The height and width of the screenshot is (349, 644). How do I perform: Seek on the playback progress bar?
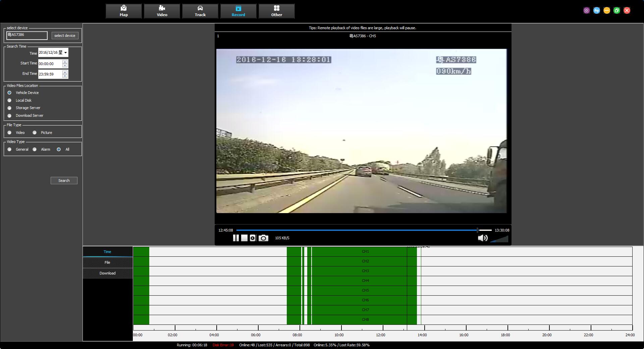pyautogui.click(x=364, y=230)
